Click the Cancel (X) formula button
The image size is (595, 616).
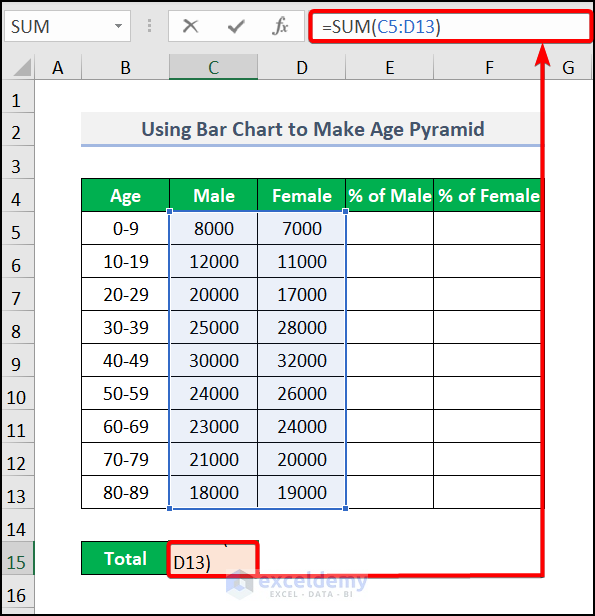[x=190, y=26]
